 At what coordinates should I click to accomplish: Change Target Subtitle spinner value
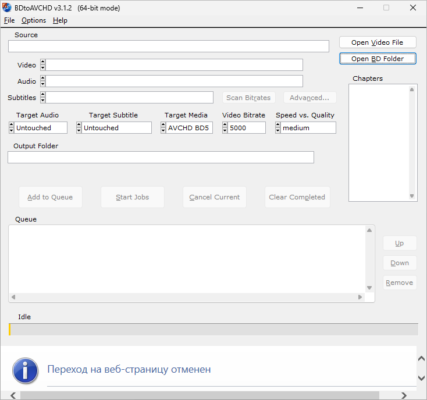[79, 128]
